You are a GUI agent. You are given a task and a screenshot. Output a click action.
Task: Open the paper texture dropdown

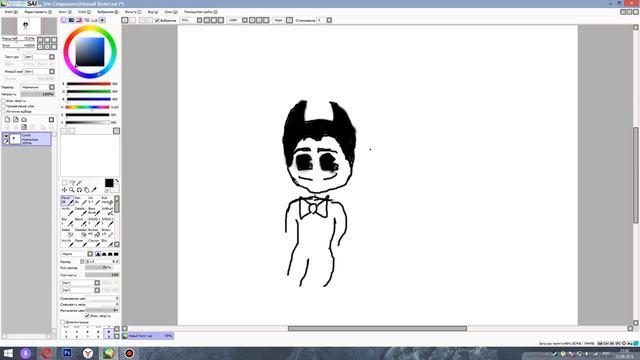tap(52, 57)
